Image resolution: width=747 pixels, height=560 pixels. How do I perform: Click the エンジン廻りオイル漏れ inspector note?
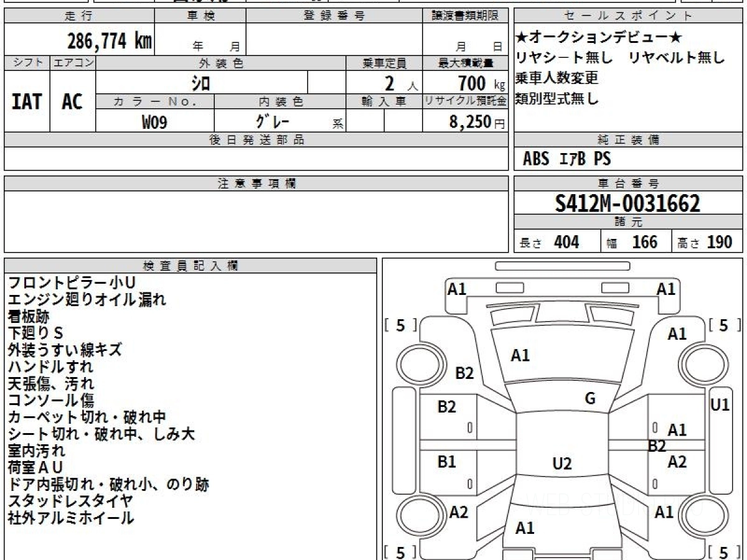click(87, 299)
